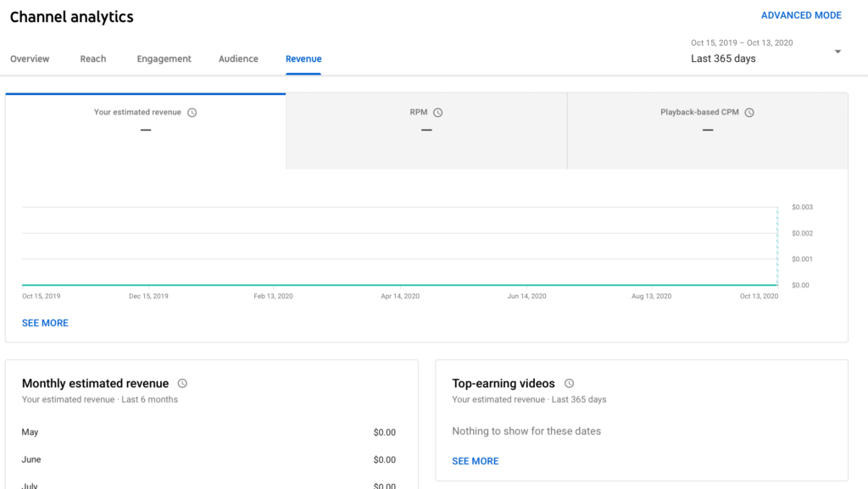Open the Reach tab
This screenshot has width=868, height=489.
tap(93, 58)
